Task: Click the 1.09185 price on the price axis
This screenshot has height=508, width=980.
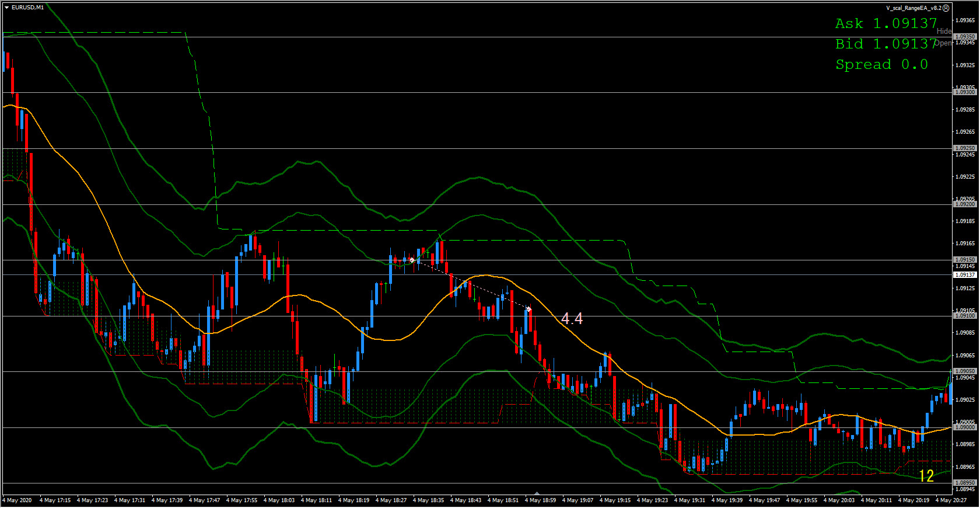Action: (965, 221)
